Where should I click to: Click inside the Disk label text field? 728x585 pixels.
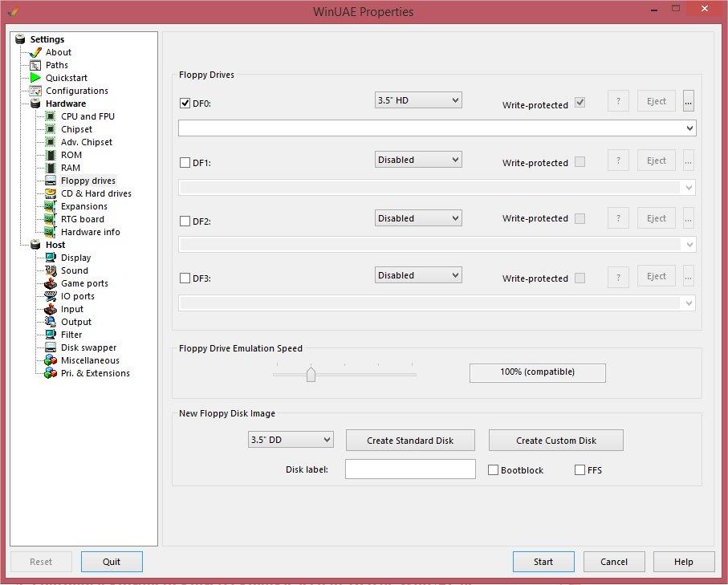click(410, 469)
